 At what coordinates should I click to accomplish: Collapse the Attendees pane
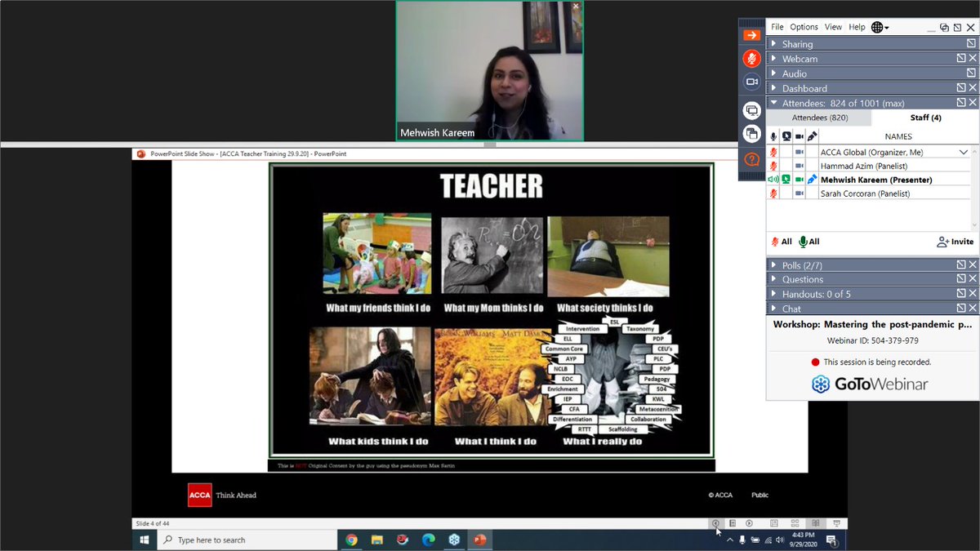click(774, 103)
